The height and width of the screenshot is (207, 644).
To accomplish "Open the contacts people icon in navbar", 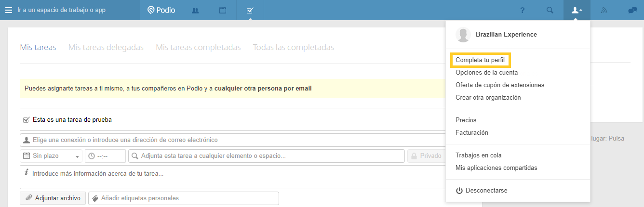I will 195,10.
